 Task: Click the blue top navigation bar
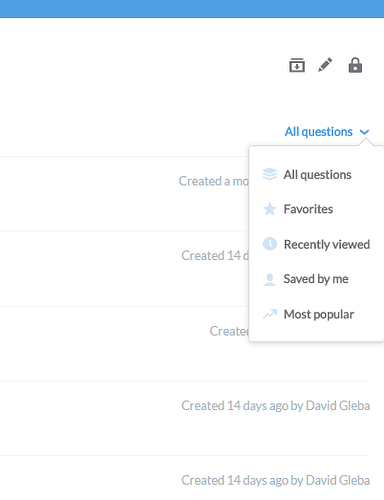[192, 8]
